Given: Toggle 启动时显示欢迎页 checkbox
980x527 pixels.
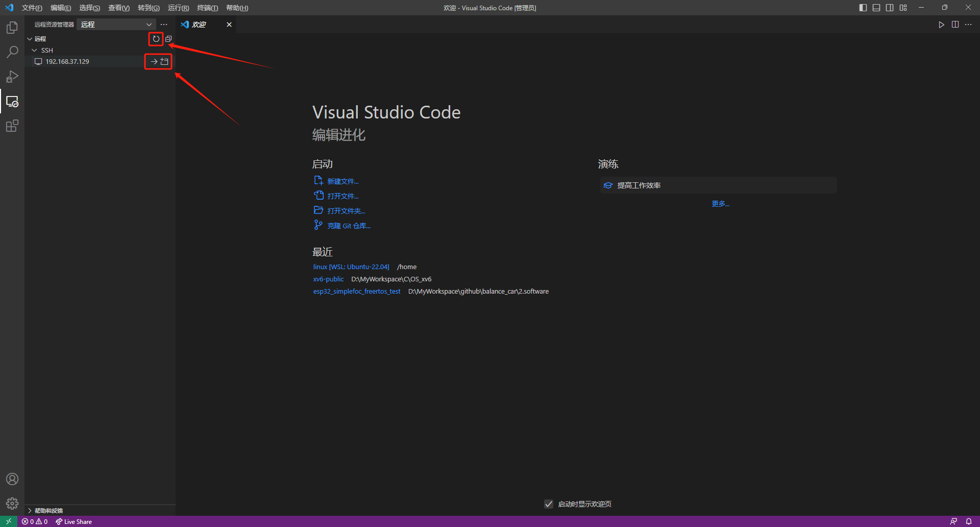Looking at the screenshot, I should [x=549, y=504].
